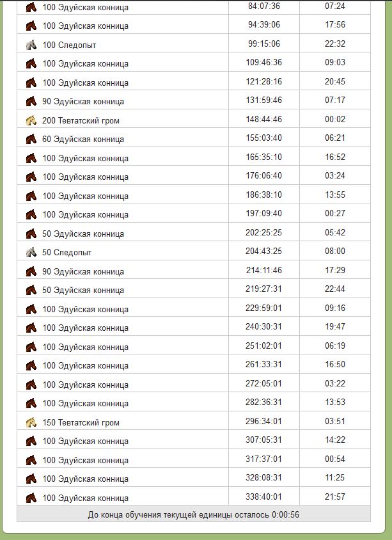Click the cavalry icon in the 94:39:06 row
392x540 pixels.
pos(31,26)
